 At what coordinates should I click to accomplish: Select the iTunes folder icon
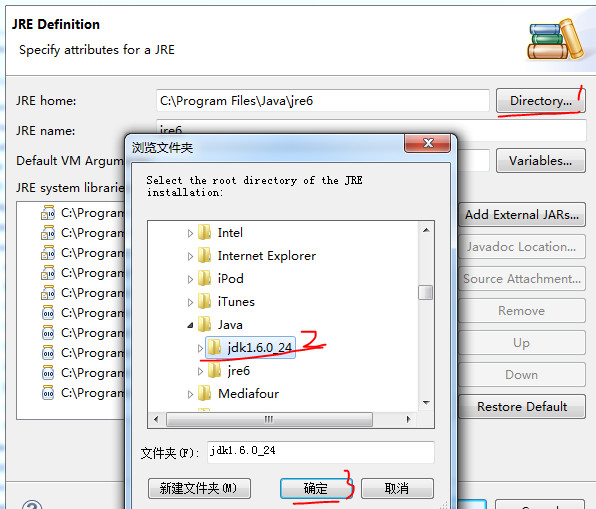pos(204,301)
